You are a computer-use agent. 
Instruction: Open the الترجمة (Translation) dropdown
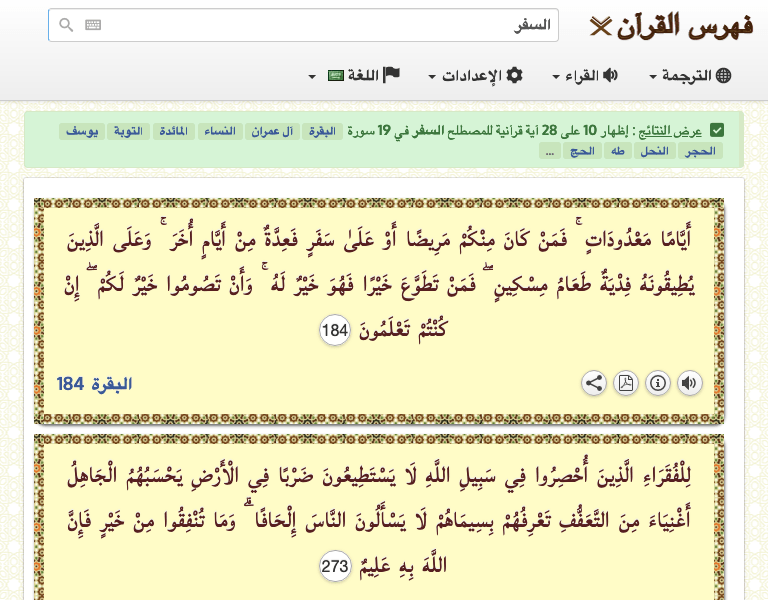690,76
